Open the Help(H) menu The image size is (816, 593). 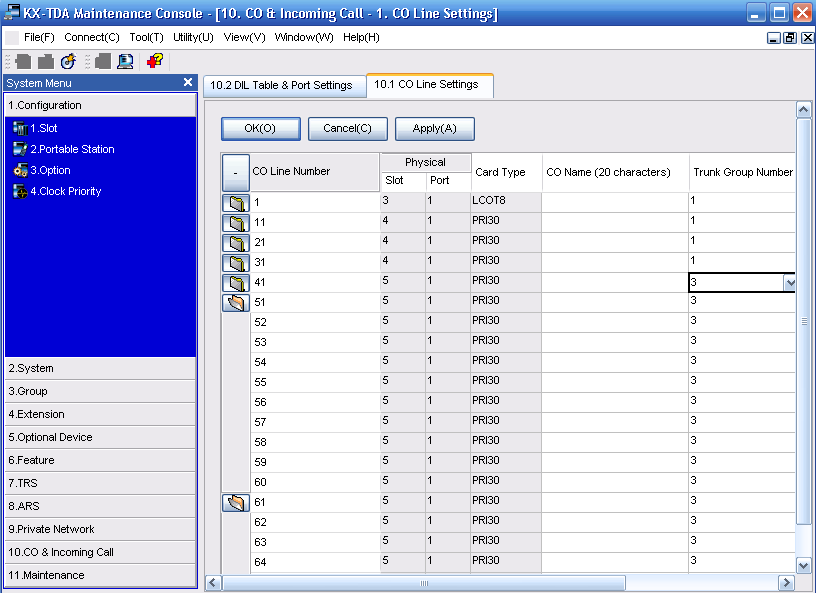(x=361, y=37)
